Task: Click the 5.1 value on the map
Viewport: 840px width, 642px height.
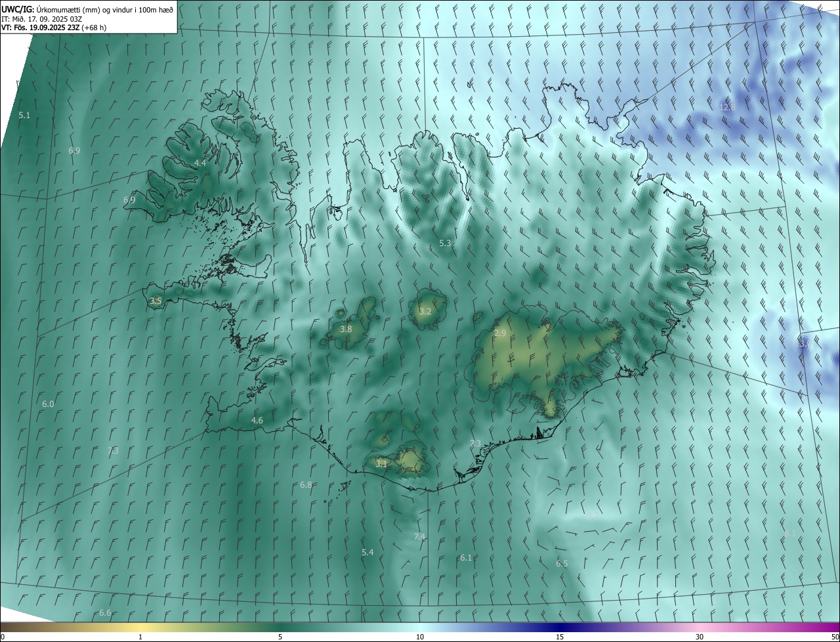Action: pyautogui.click(x=24, y=115)
